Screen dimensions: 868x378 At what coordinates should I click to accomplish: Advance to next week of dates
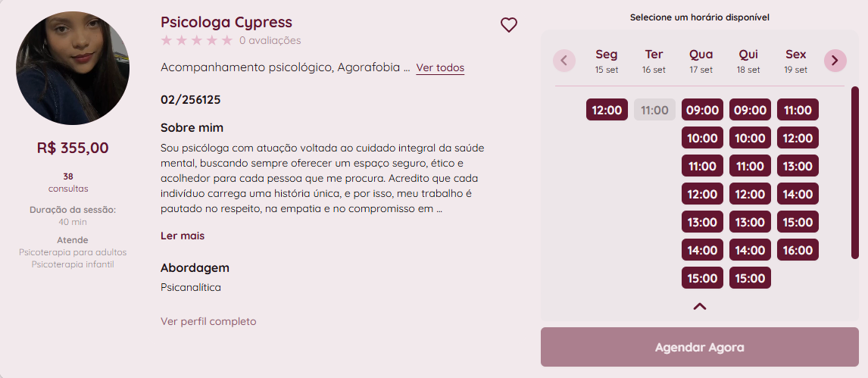click(835, 61)
